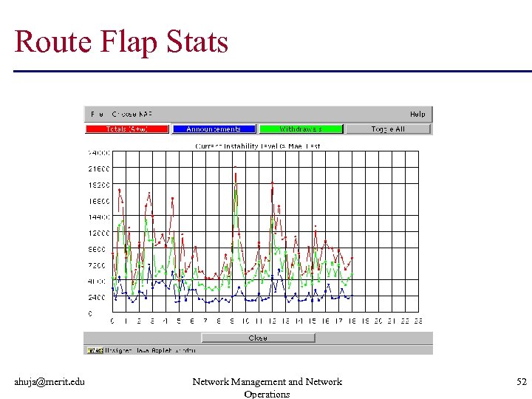Click the 21600 y-axis label

click(99, 169)
